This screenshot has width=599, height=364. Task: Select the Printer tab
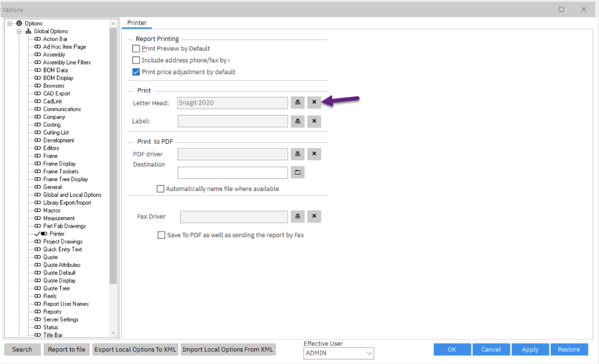coord(136,23)
